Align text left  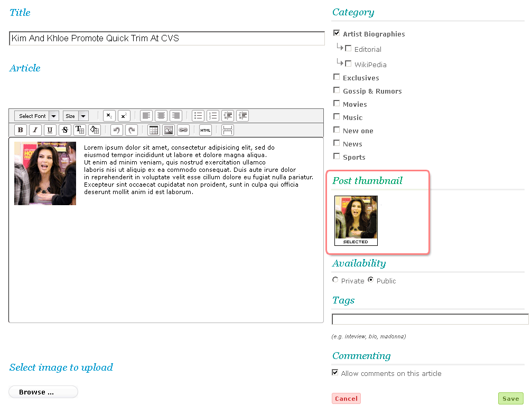coord(146,116)
